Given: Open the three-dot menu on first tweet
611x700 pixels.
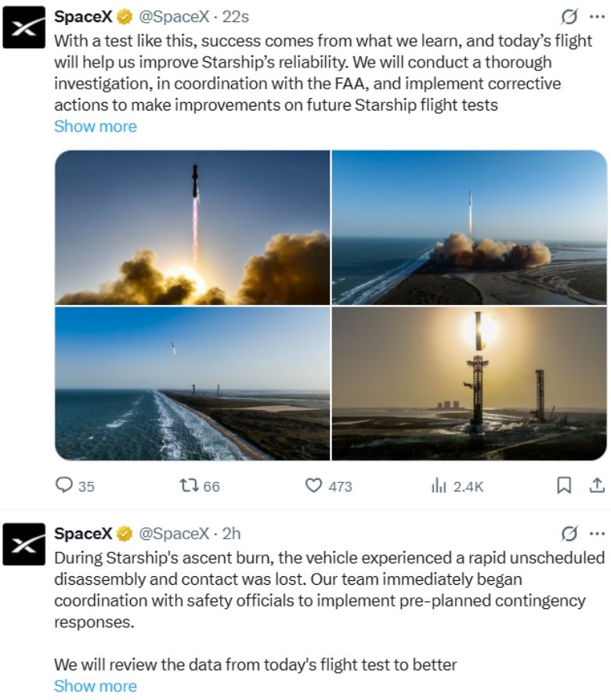Looking at the screenshot, I should click(597, 17).
